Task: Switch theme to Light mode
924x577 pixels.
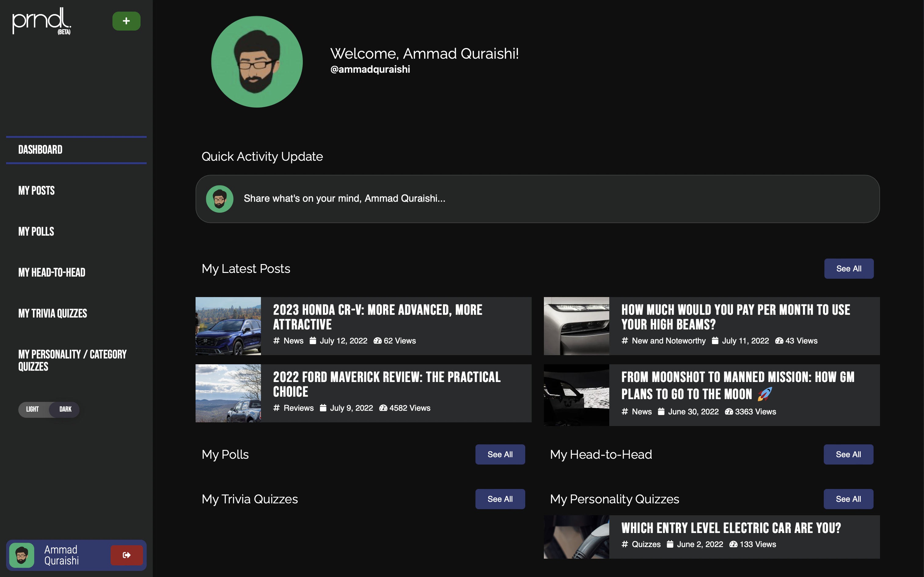Action: pos(33,410)
